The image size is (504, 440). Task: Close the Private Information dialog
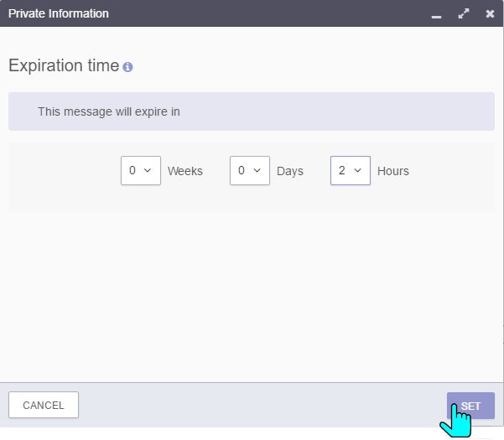490,13
